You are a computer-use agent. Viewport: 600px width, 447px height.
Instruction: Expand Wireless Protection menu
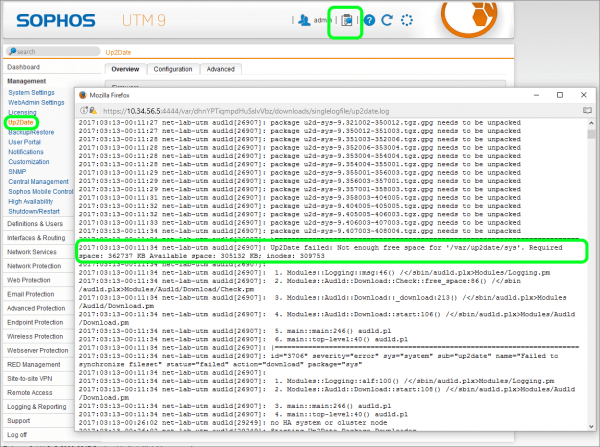point(35,337)
